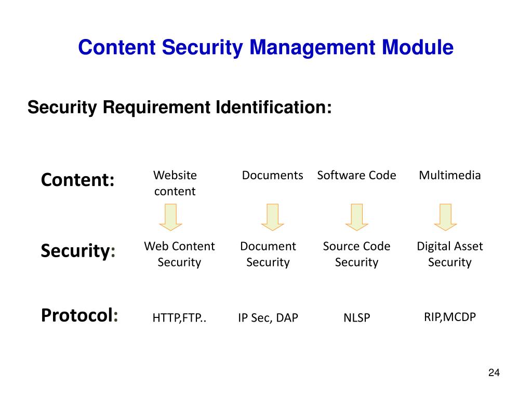Click the slide title Content Security Management Module
The image size is (532, 399).
click(x=265, y=47)
